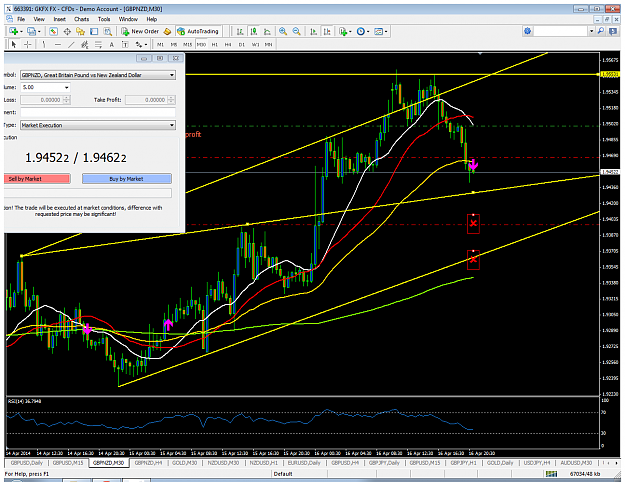Switch chart to line chart icon

pyautogui.click(x=267, y=31)
